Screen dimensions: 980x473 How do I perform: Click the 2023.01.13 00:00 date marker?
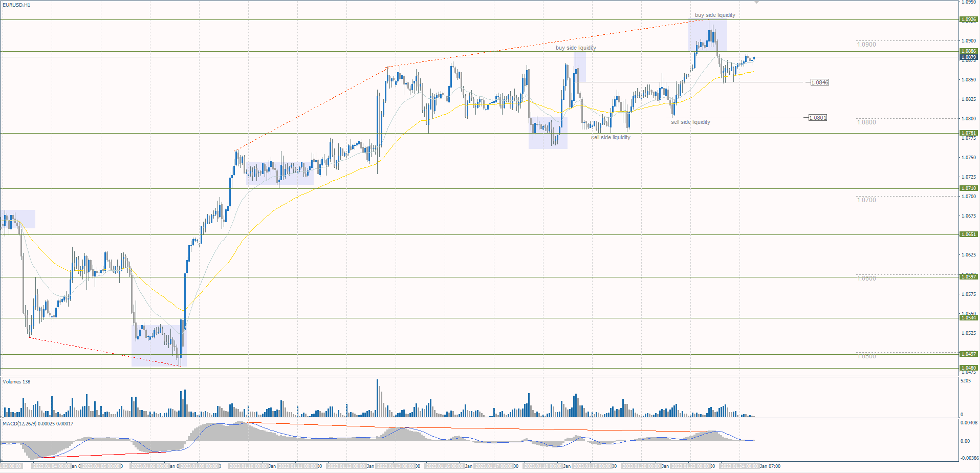[x=396, y=466]
